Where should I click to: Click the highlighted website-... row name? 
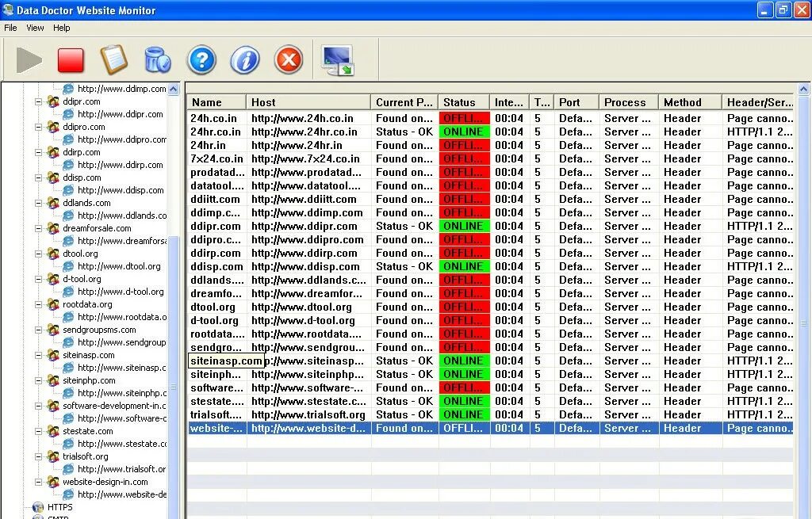pos(216,428)
